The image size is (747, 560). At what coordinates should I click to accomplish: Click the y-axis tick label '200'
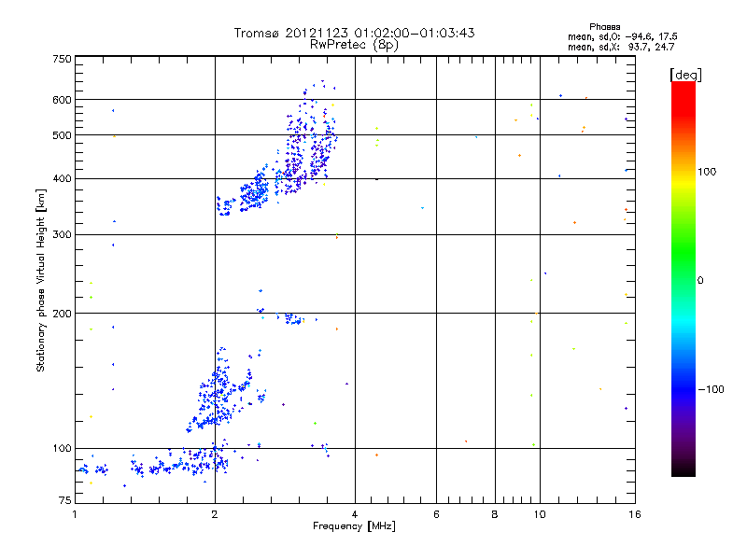coord(62,314)
